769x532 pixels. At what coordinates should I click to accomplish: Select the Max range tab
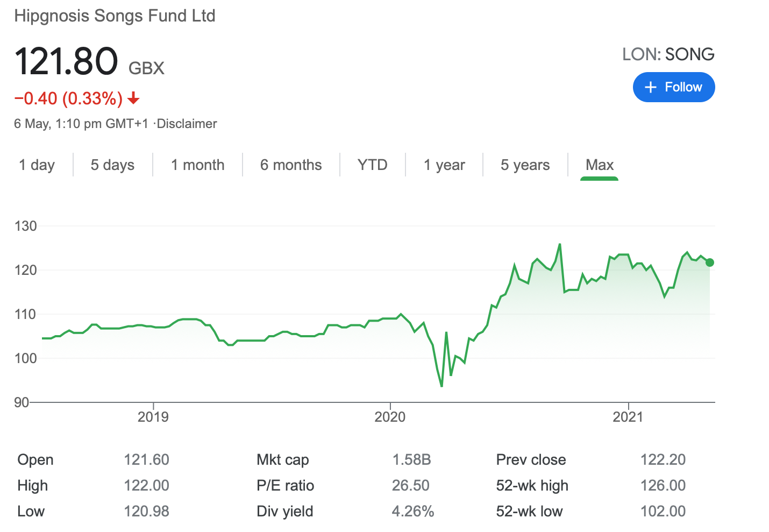pos(600,165)
